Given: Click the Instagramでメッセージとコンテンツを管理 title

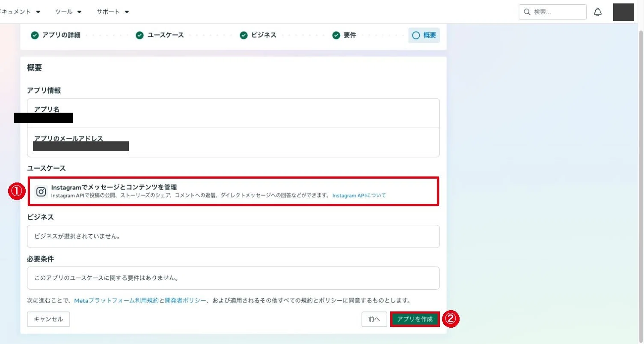Looking at the screenshot, I should click(x=114, y=187).
